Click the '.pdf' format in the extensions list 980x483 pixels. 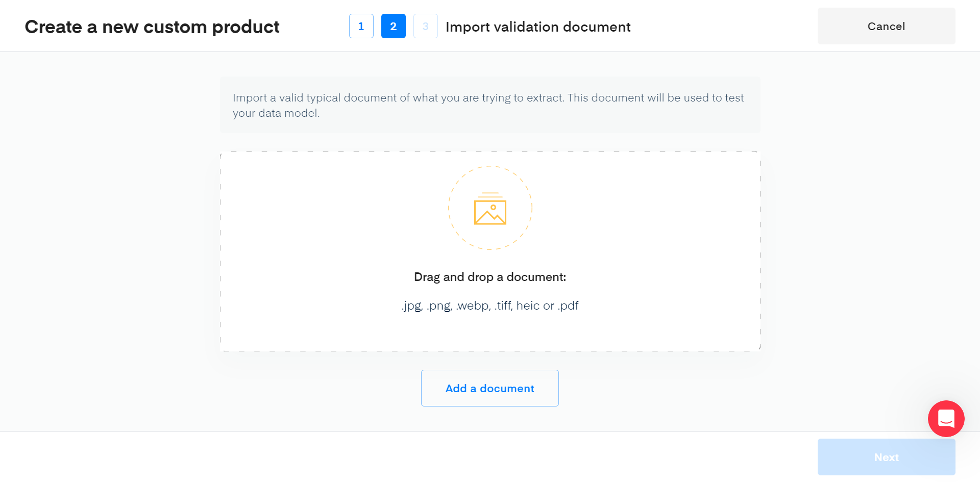pos(568,306)
